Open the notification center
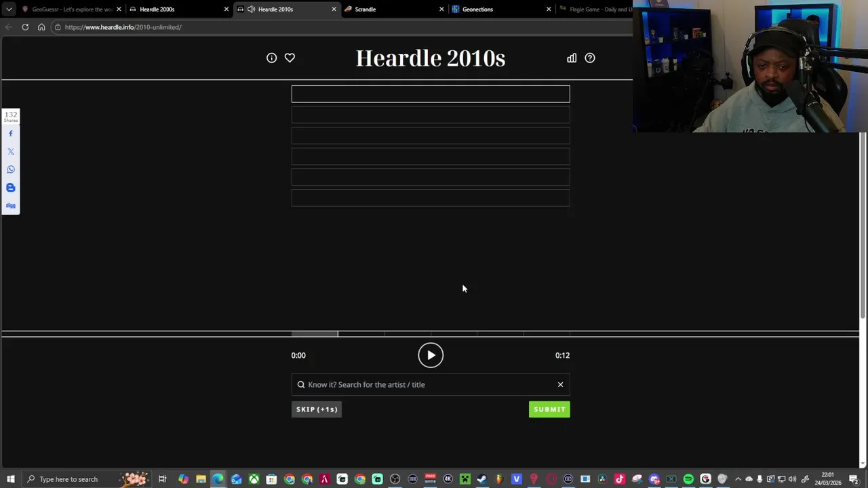This screenshot has width=868, height=488. [x=854, y=479]
